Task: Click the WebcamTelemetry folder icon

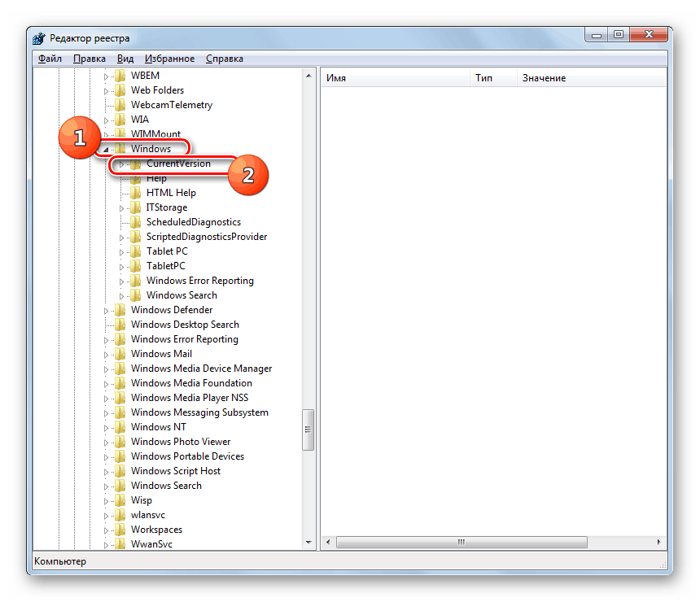Action: pos(120,105)
